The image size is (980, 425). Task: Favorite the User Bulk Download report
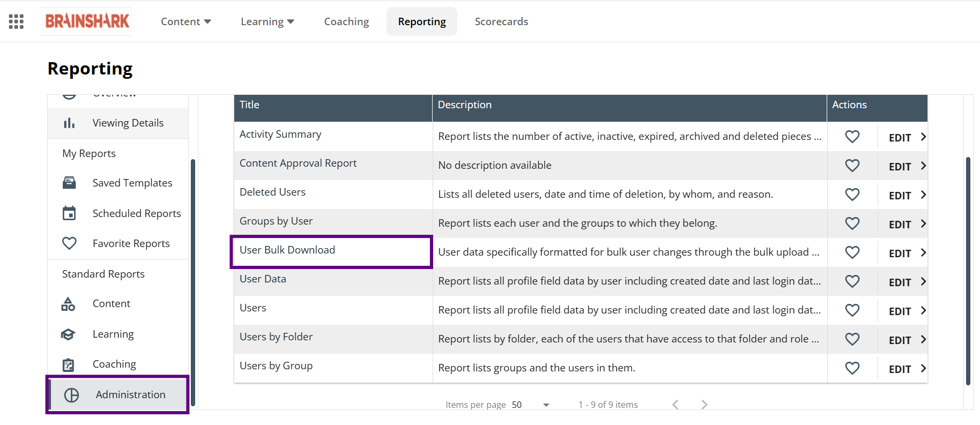coord(852,252)
